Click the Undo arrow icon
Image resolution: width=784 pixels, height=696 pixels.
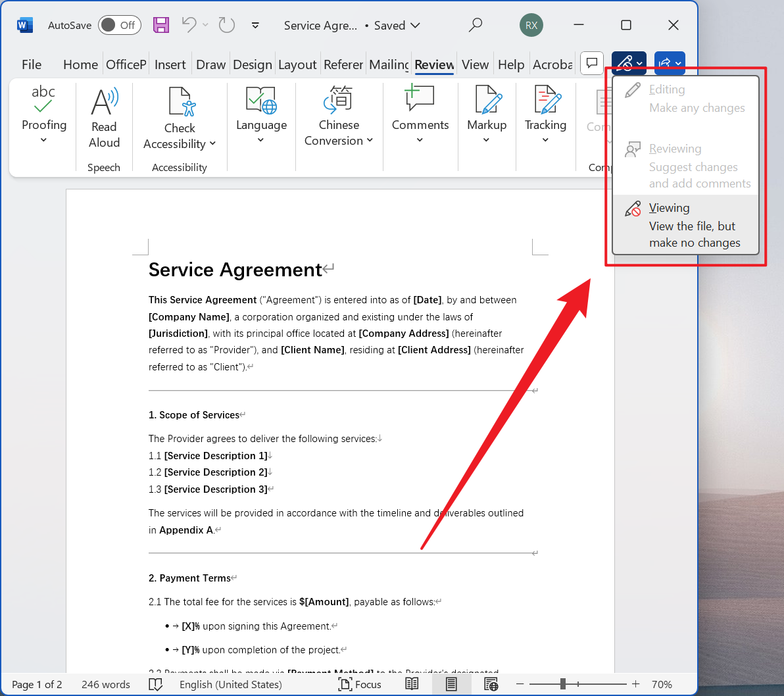189,25
